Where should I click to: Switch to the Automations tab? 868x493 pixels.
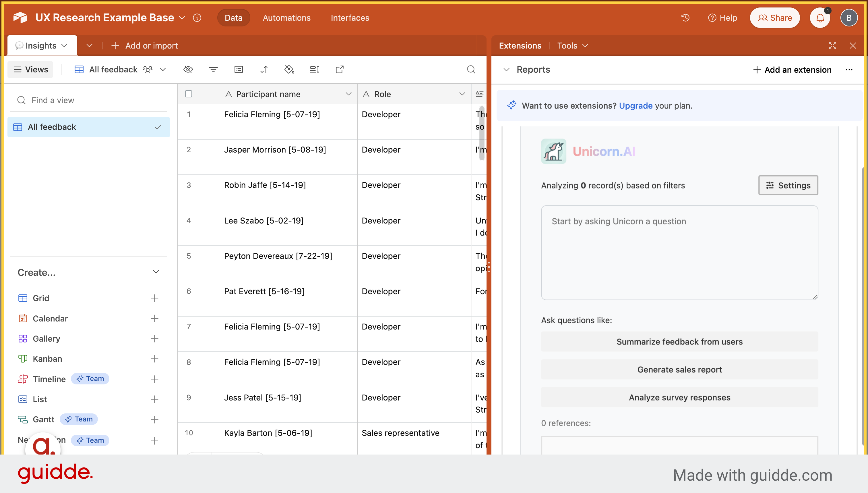[x=286, y=18]
